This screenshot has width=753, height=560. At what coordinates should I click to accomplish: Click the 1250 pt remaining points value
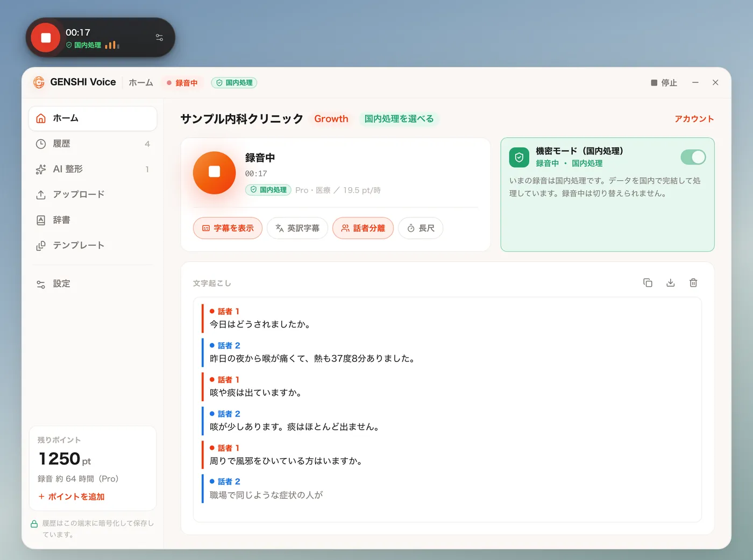(x=65, y=459)
